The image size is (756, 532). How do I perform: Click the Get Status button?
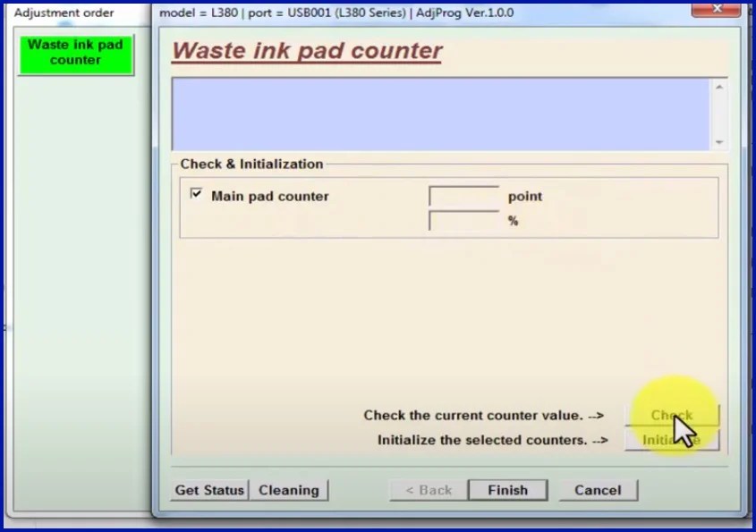(208, 490)
